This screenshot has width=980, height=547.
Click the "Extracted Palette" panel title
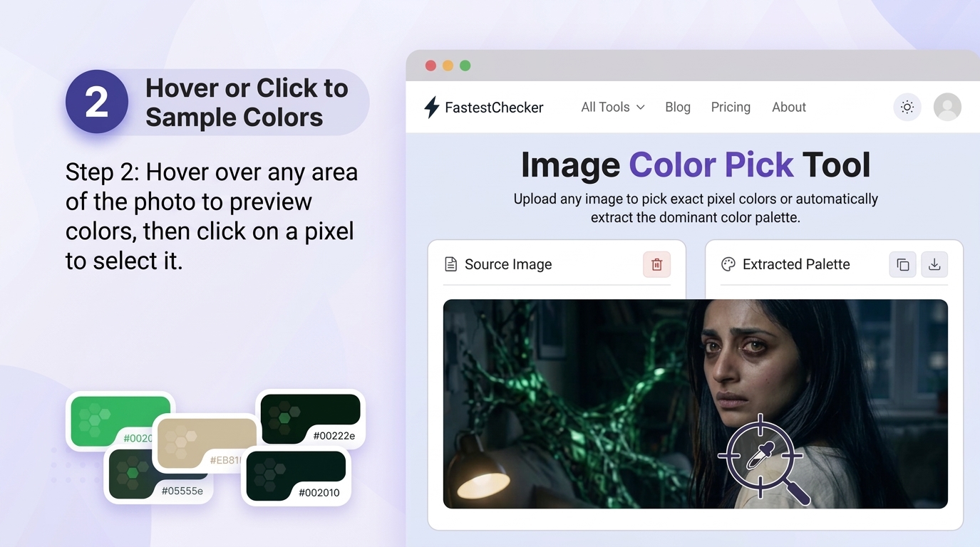click(796, 264)
